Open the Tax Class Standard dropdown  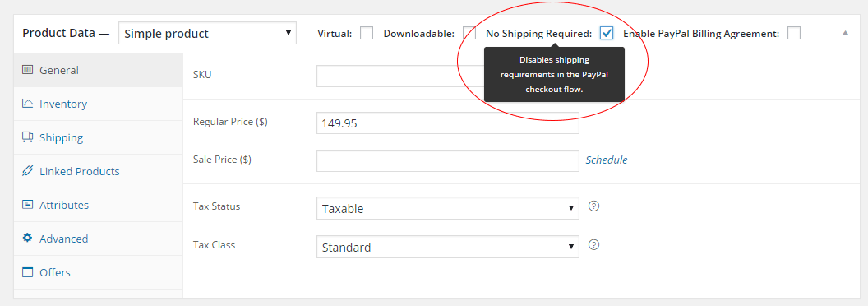pos(448,247)
